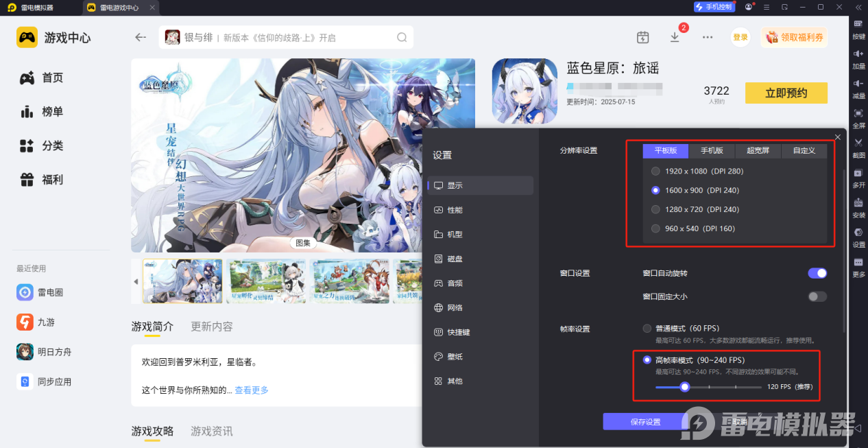The width and height of the screenshot is (868, 448).
Task: Switch to 游戏资讯 tab
Action: (212, 431)
